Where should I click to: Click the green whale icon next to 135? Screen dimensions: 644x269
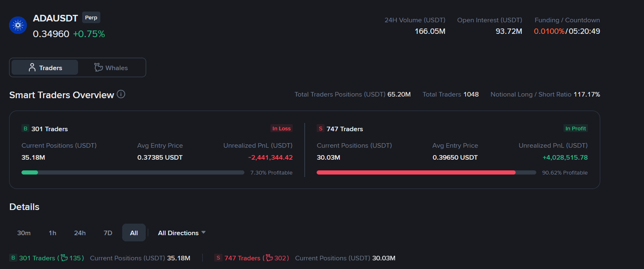click(x=64, y=258)
